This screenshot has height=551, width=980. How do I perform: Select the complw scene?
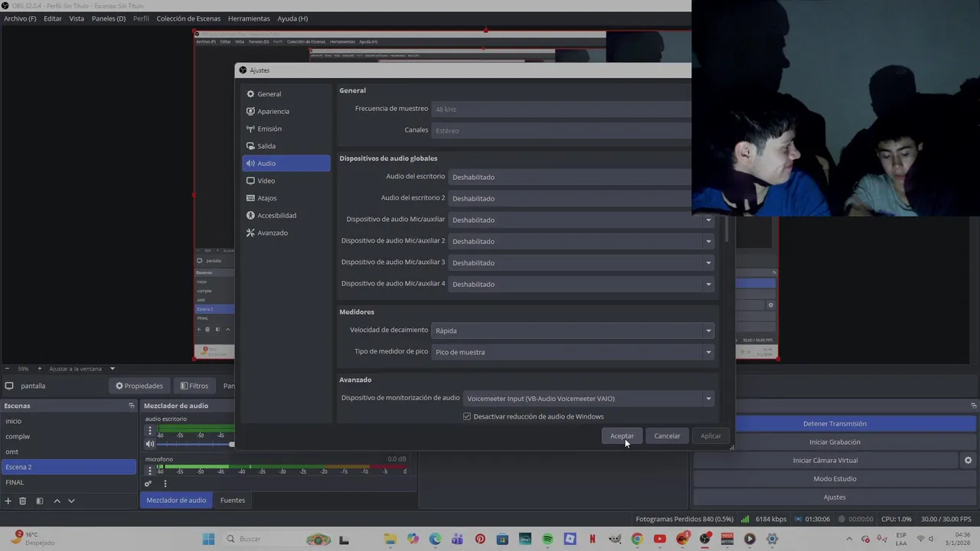pos(68,436)
